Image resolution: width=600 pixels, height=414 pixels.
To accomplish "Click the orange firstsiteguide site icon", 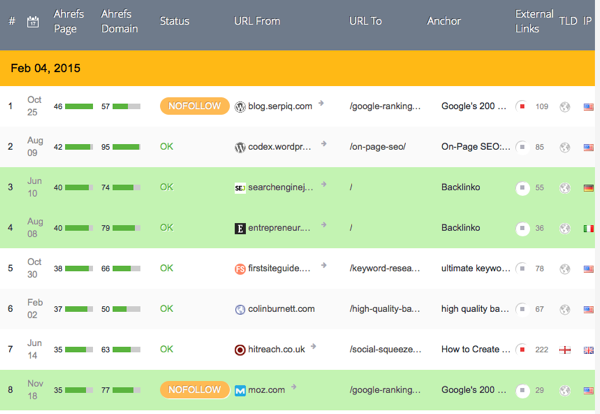I will (x=240, y=269).
